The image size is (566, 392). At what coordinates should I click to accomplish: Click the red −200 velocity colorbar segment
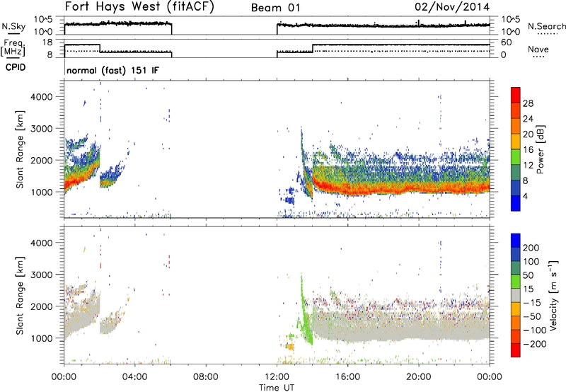(x=516, y=350)
